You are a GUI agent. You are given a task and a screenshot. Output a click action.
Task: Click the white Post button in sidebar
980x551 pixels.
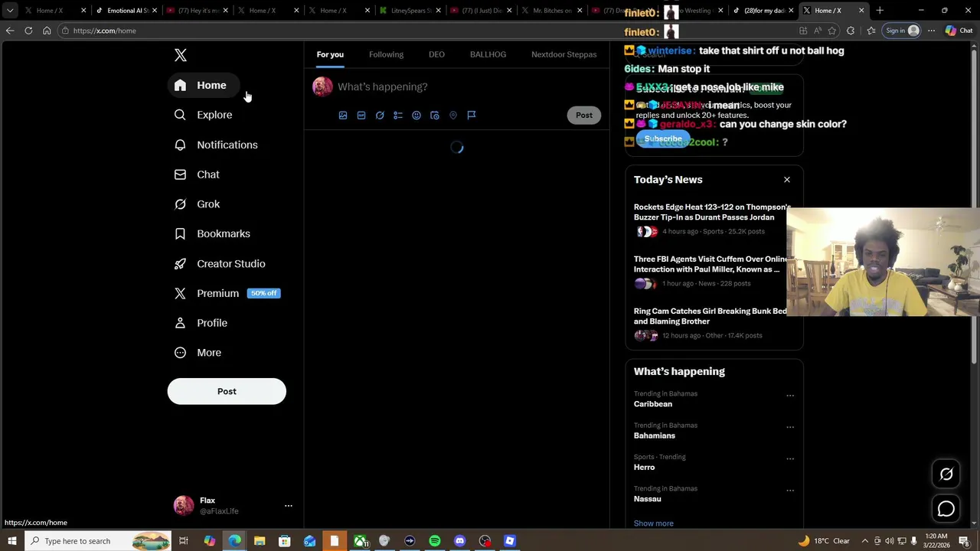(x=227, y=391)
